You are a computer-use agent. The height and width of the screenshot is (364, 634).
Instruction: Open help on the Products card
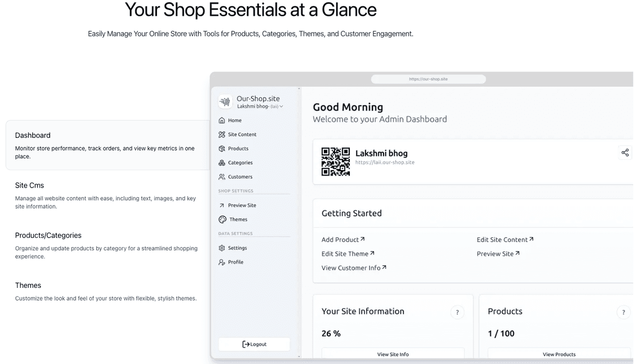623,312
